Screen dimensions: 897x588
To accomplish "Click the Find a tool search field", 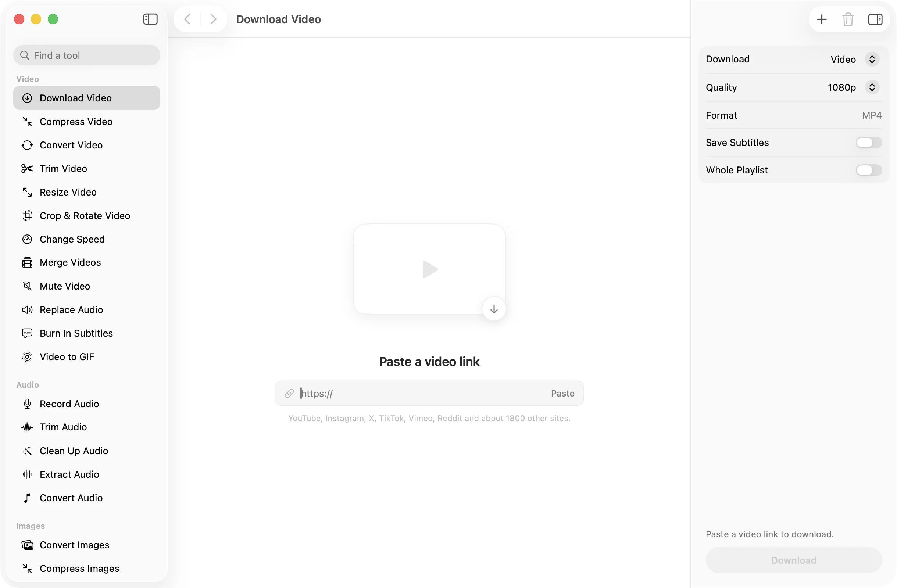I will (x=86, y=55).
